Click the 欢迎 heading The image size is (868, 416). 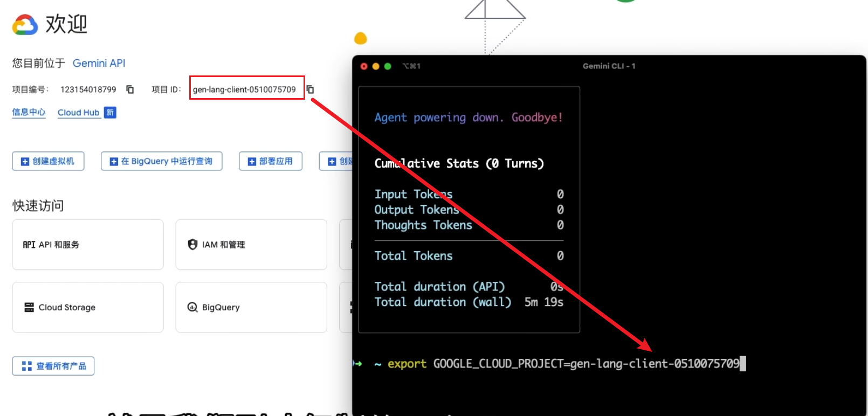[x=66, y=24]
